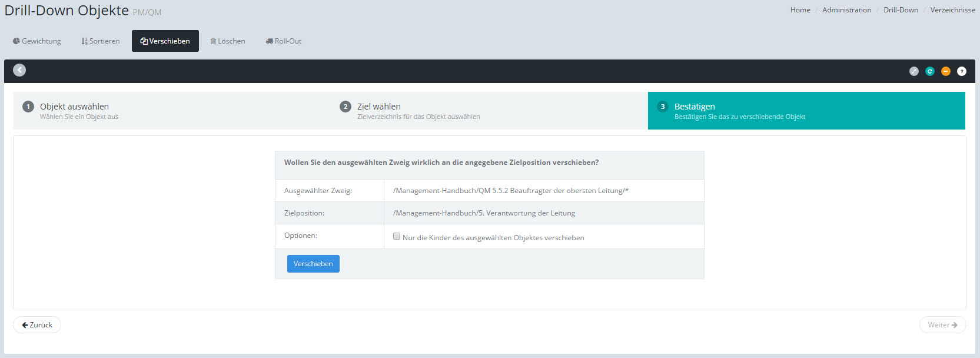Viewport: 980px width, 358px height.
Task: Open the Gewichtung tab
Action: [x=37, y=41]
